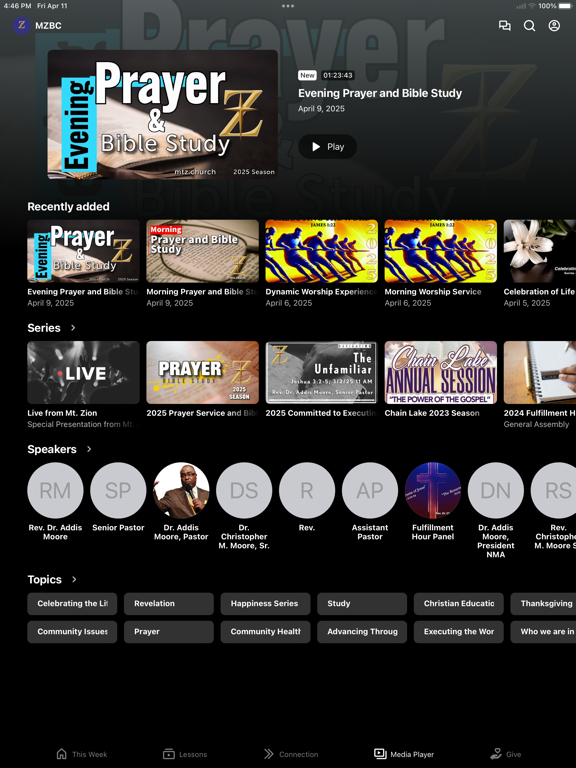This screenshot has width=576, height=768.
Task: Open Dynamic Worship Experience thumbnail
Action: click(321, 251)
